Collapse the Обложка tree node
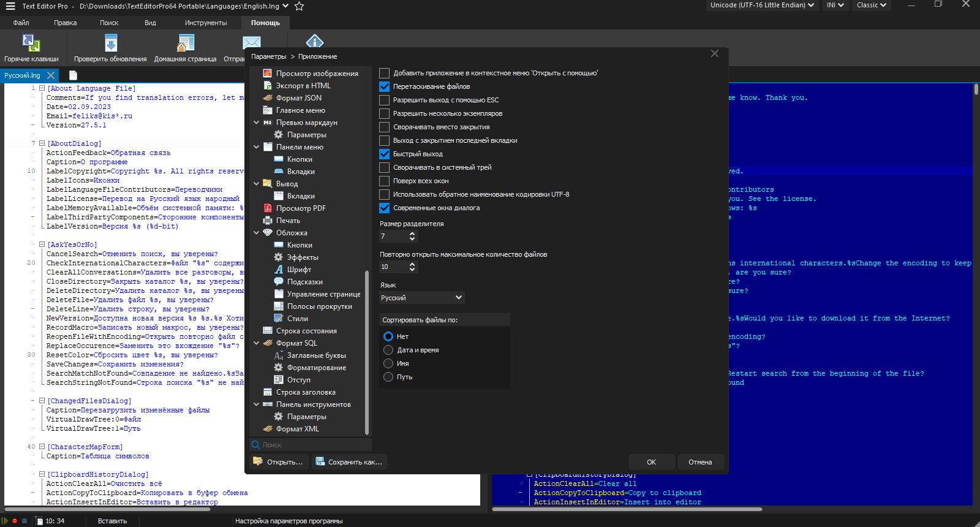 click(257, 233)
